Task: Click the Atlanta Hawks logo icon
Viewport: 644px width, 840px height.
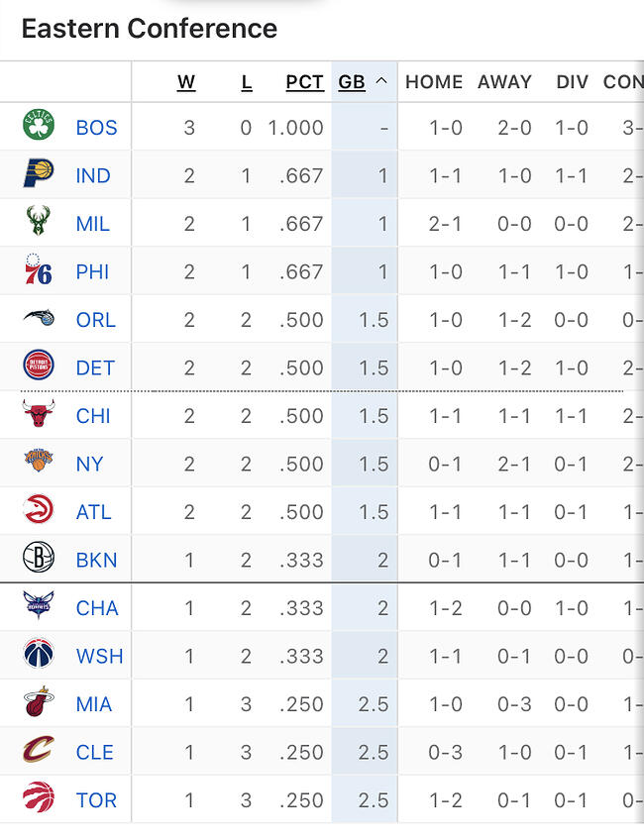Action: pyautogui.click(x=39, y=510)
